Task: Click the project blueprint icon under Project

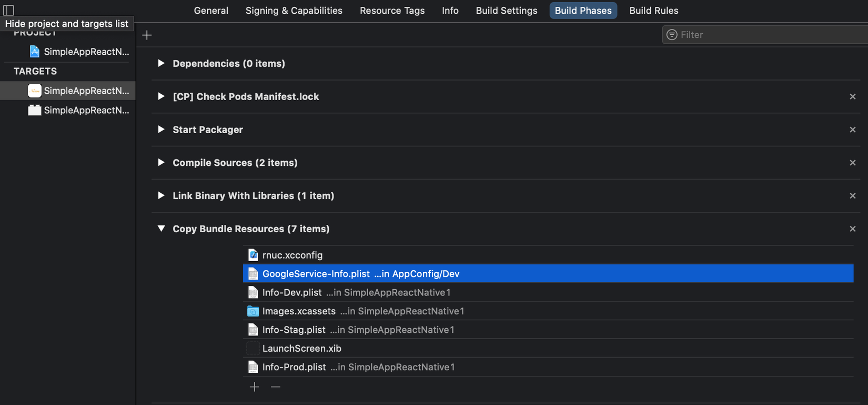Action: 35,52
